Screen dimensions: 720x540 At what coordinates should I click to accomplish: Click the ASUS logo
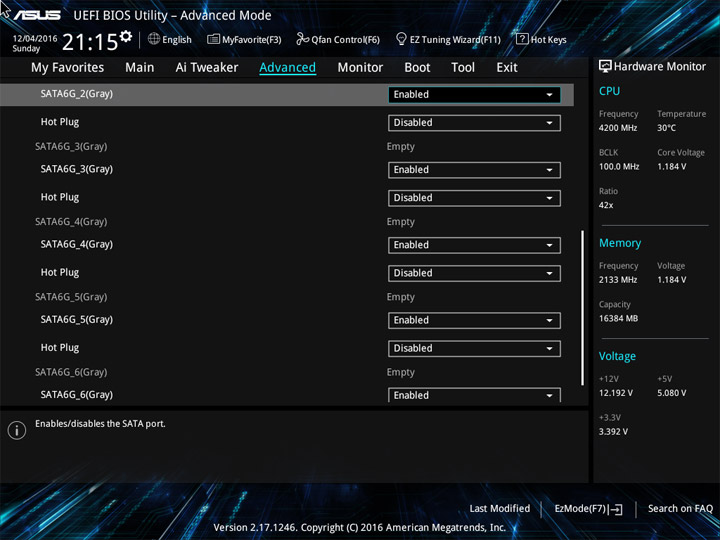click(x=37, y=16)
